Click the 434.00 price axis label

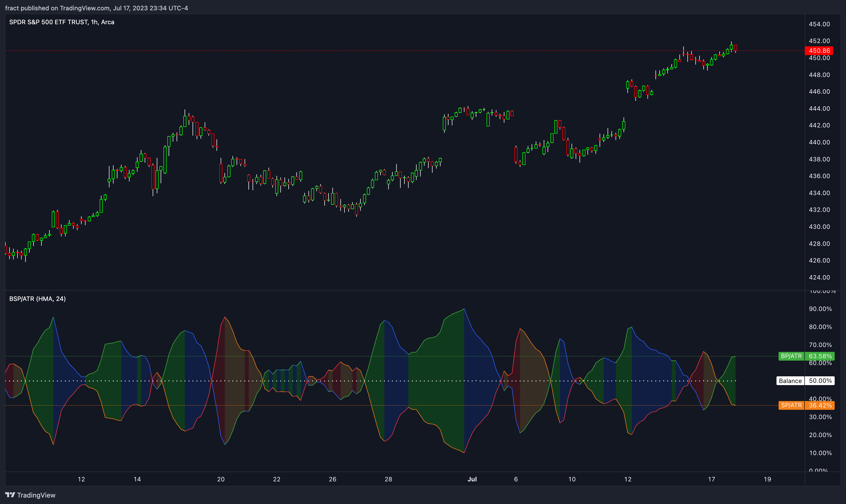[819, 193]
